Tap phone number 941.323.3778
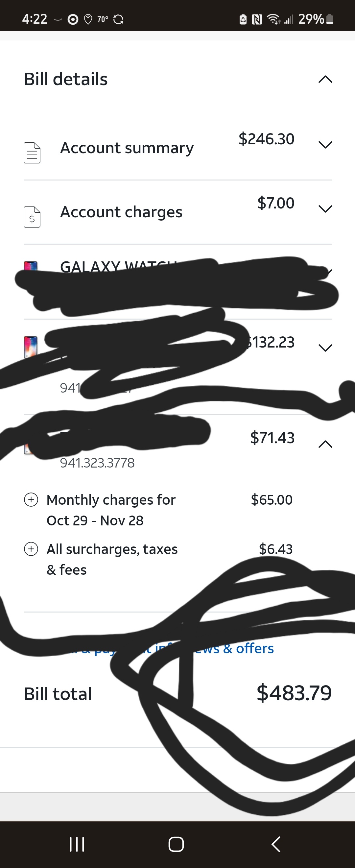Image resolution: width=355 pixels, height=868 pixels. pos(97,463)
